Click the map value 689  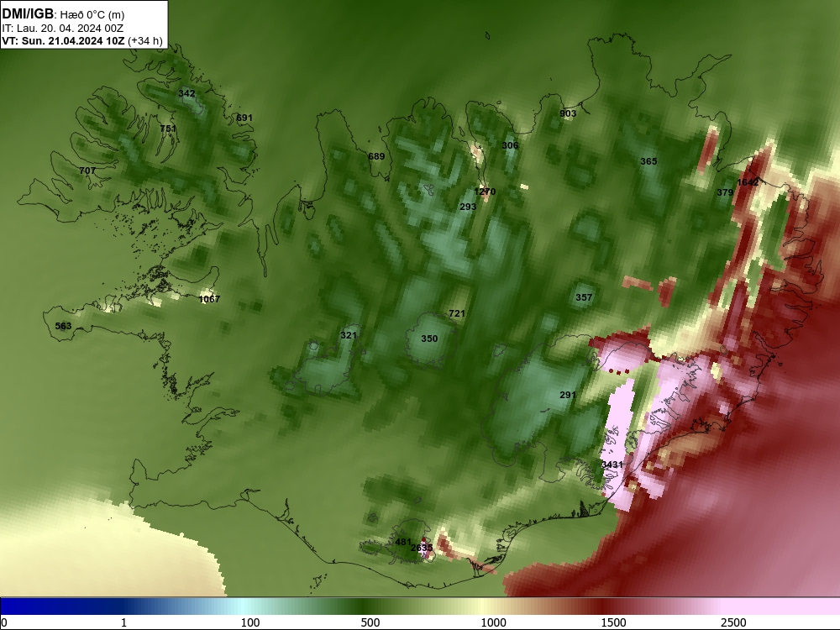coord(376,156)
